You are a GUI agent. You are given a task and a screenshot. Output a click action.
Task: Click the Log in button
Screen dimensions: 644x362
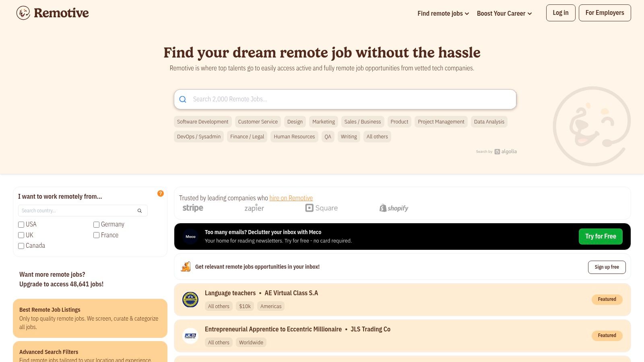tap(561, 13)
